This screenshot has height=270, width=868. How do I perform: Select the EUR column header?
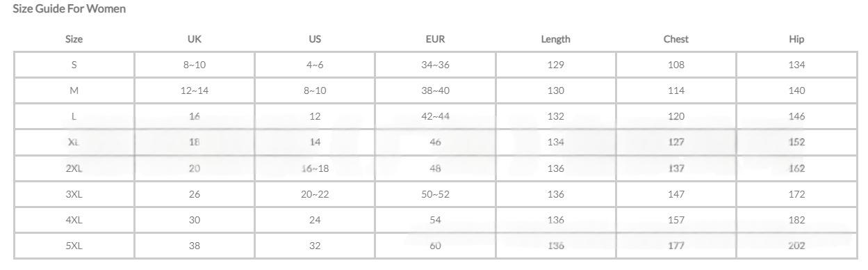point(435,39)
